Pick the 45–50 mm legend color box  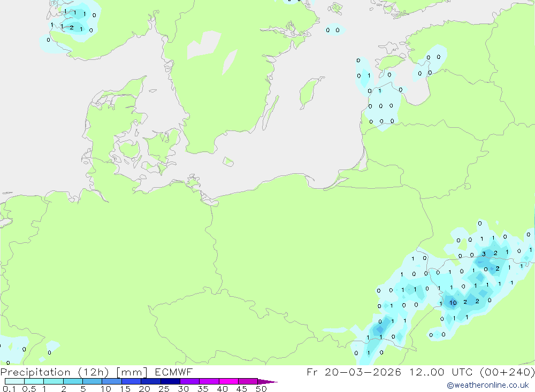coord(248,381)
